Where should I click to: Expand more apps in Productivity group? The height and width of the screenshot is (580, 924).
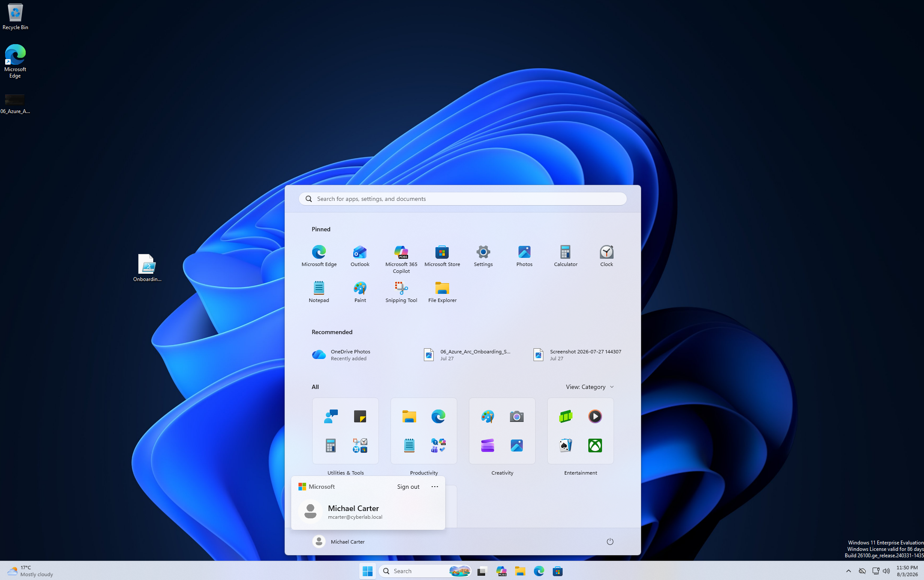pyautogui.click(x=438, y=445)
